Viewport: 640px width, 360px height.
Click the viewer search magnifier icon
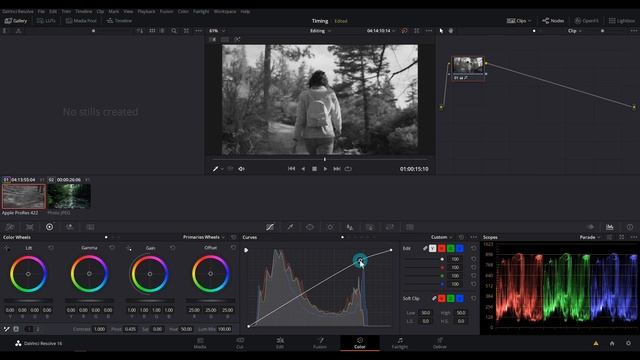174,31
